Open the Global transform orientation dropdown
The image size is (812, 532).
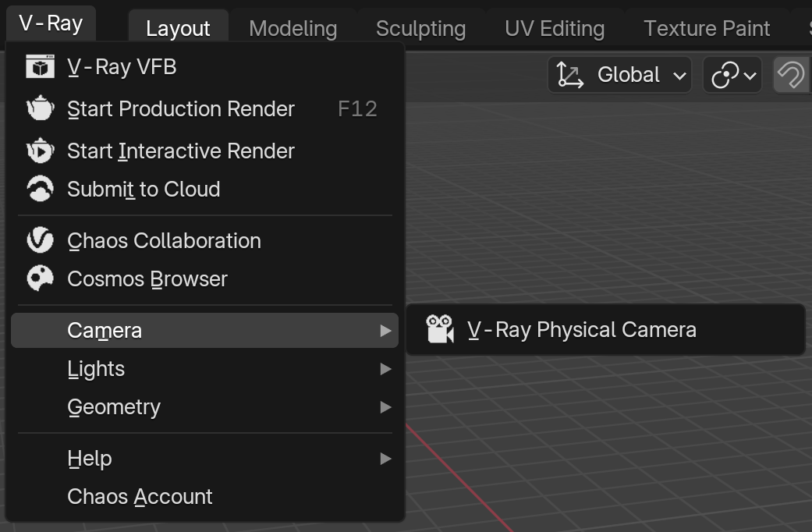point(620,75)
